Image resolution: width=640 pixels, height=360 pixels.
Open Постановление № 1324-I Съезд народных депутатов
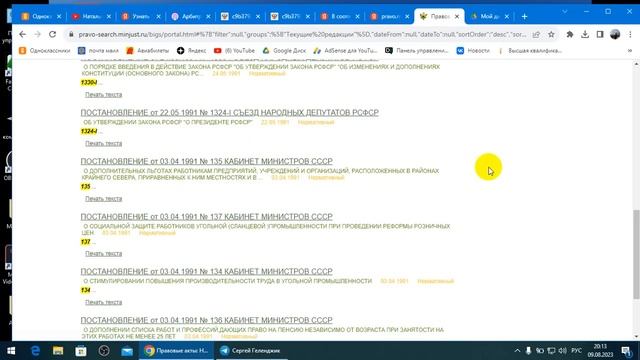tap(229, 112)
